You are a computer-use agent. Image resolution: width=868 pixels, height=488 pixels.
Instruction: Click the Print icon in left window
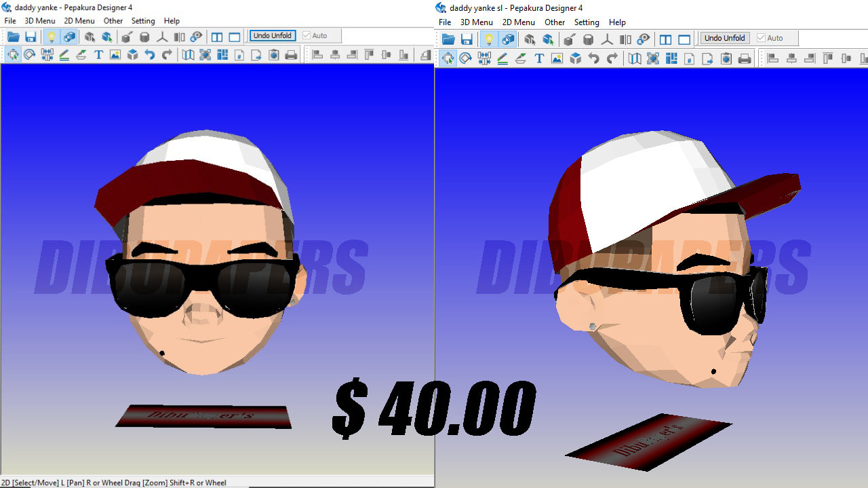coord(292,55)
